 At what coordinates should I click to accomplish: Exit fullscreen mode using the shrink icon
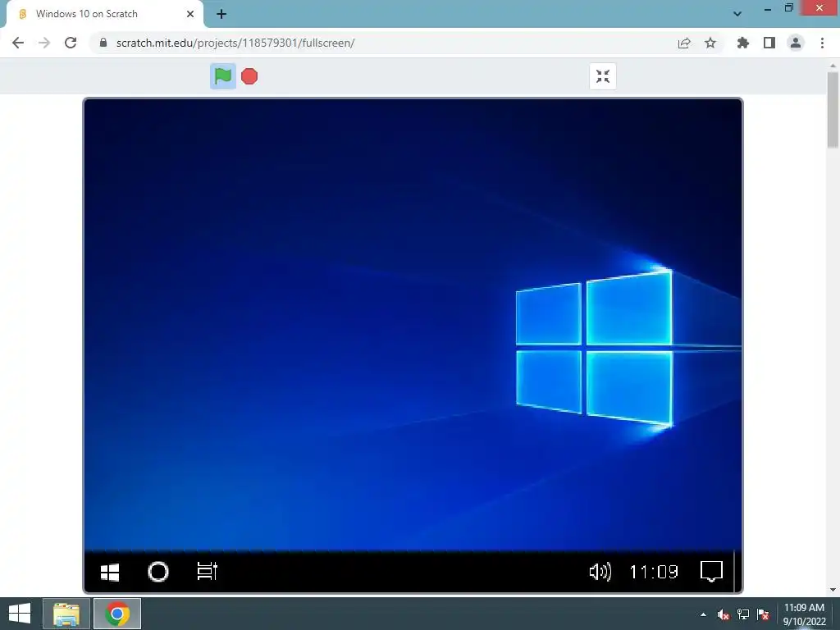603,76
